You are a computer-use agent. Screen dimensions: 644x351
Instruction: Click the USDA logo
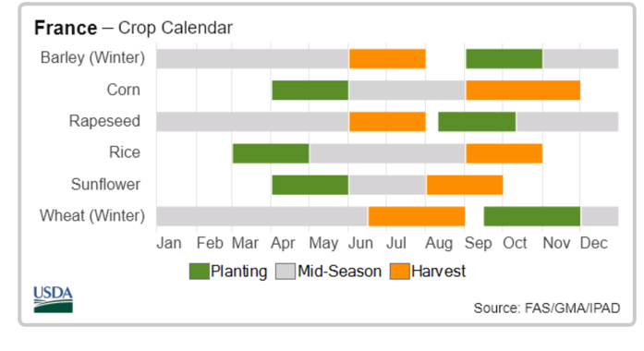[x=53, y=299]
